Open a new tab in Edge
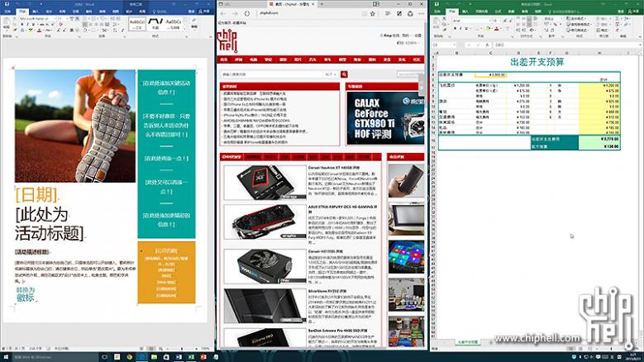The height and width of the screenshot is (362, 644). 322,3
